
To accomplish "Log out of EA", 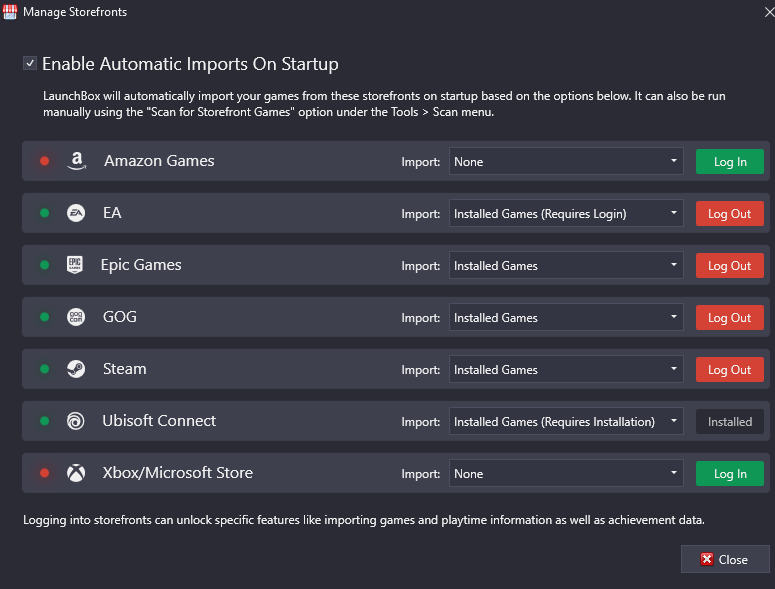I will tap(730, 213).
